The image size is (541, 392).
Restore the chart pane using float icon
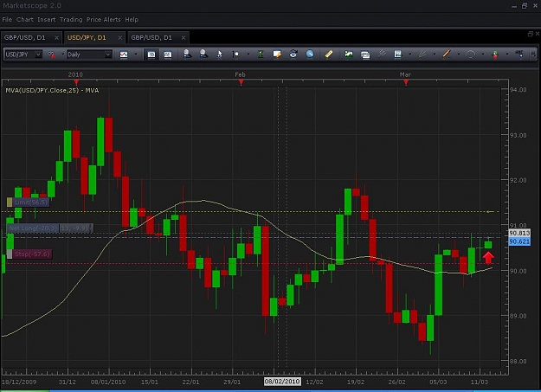(x=531, y=34)
